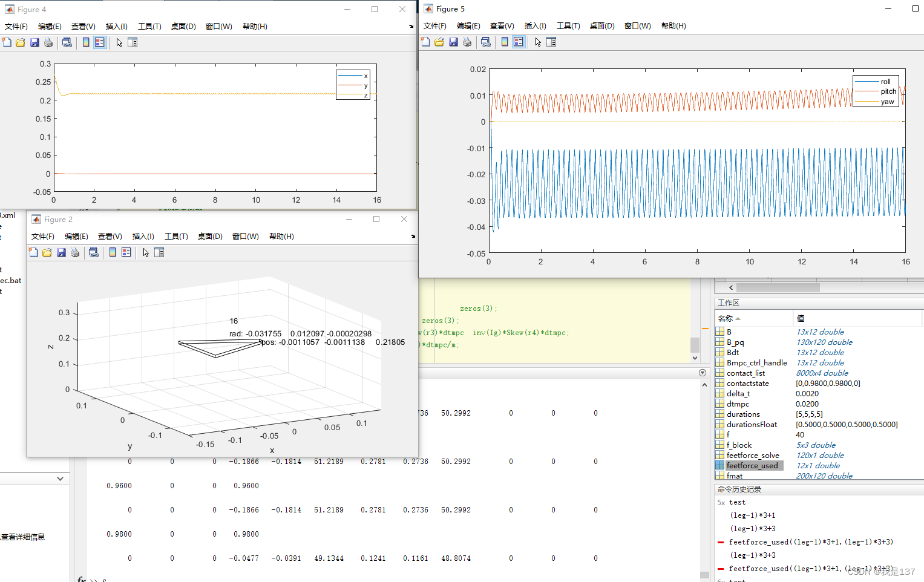Toggle Insert Colorbar in Figure 4 toolbar
924x582 pixels.
(x=86, y=42)
